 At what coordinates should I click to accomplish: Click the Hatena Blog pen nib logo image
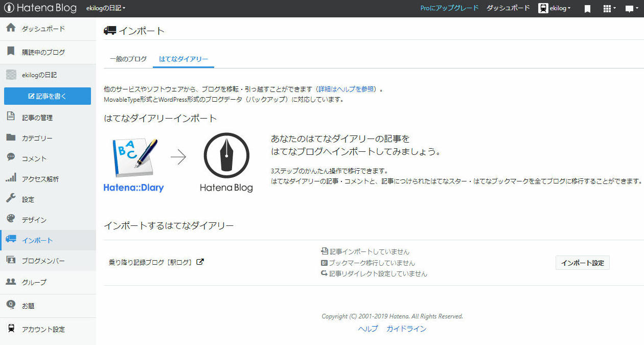click(x=226, y=162)
